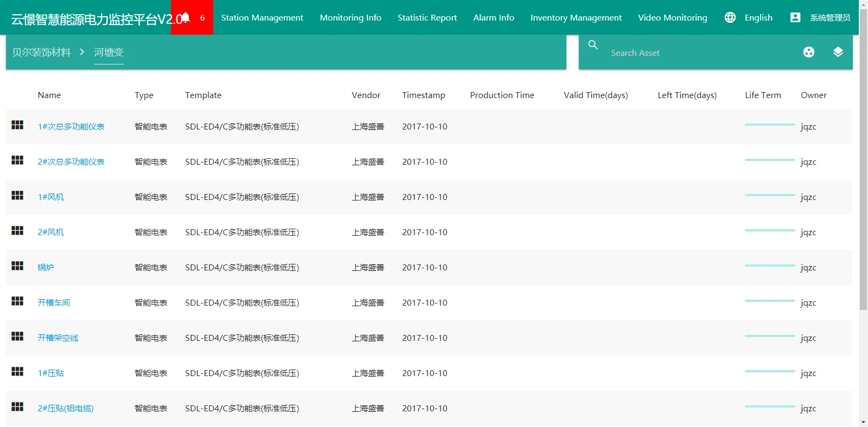868x427 pixels.
Task: Open the 开槽车间 asset link
Action: [54, 303]
